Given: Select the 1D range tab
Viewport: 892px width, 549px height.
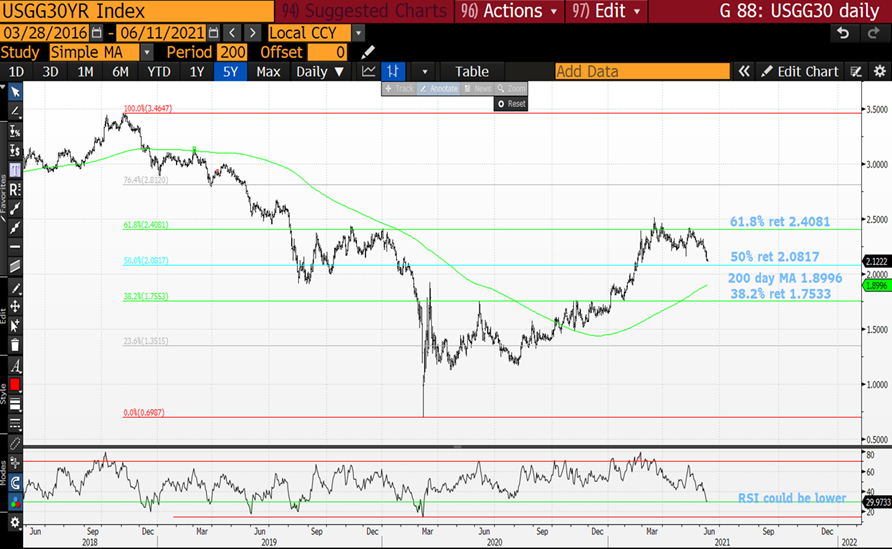Looking at the screenshot, I should [16, 72].
